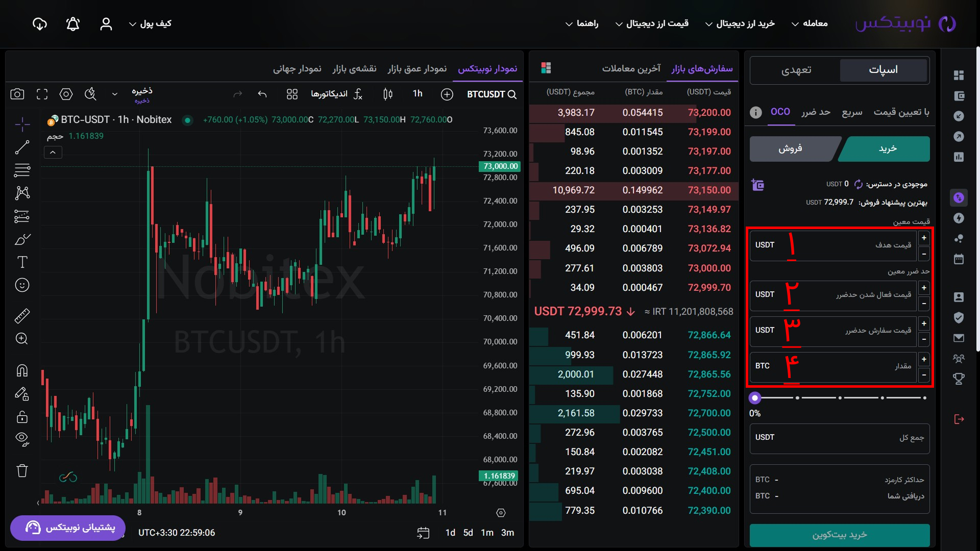Screen dimensions: 980x551
Task: Open the notifications bell icon
Action: [73, 24]
